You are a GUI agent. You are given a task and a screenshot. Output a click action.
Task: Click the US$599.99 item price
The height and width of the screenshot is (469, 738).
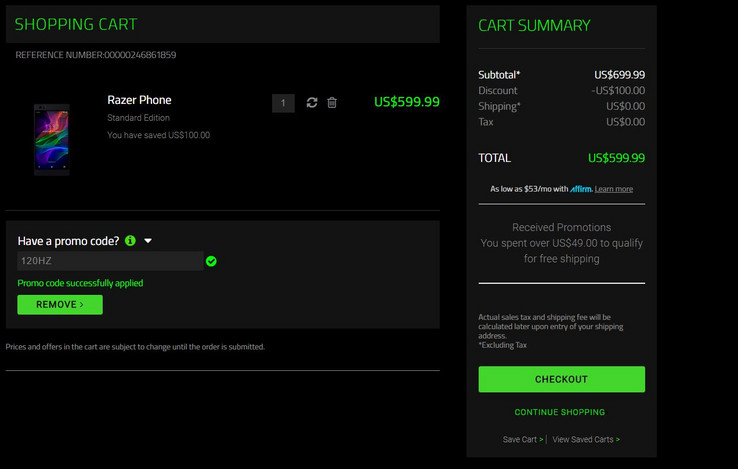pyautogui.click(x=407, y=102)
